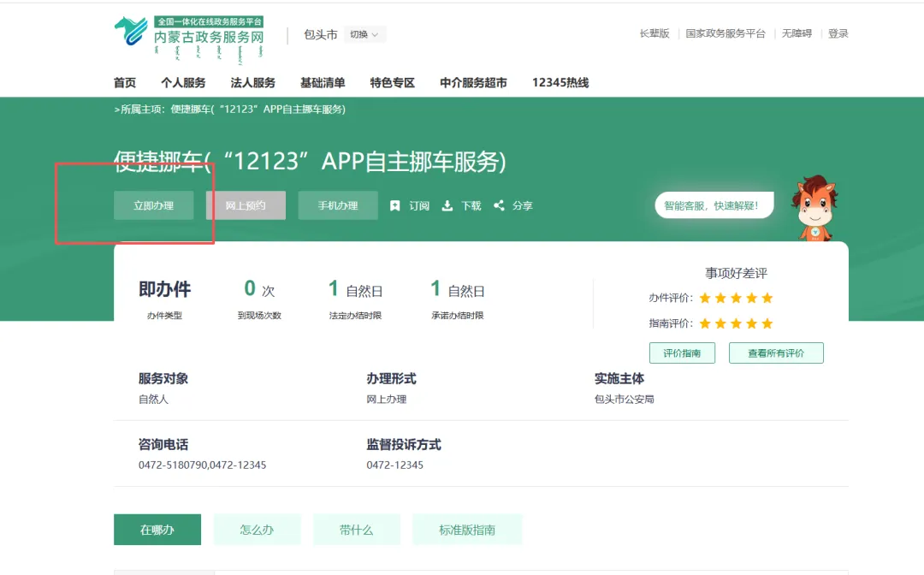Click the 下载 download icon
The image size is (924, 575).
(447, 205)
